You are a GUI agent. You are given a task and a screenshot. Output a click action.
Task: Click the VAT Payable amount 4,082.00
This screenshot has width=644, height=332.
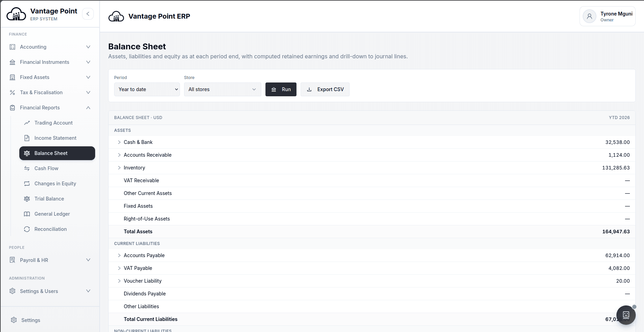(x=619, y=268)
